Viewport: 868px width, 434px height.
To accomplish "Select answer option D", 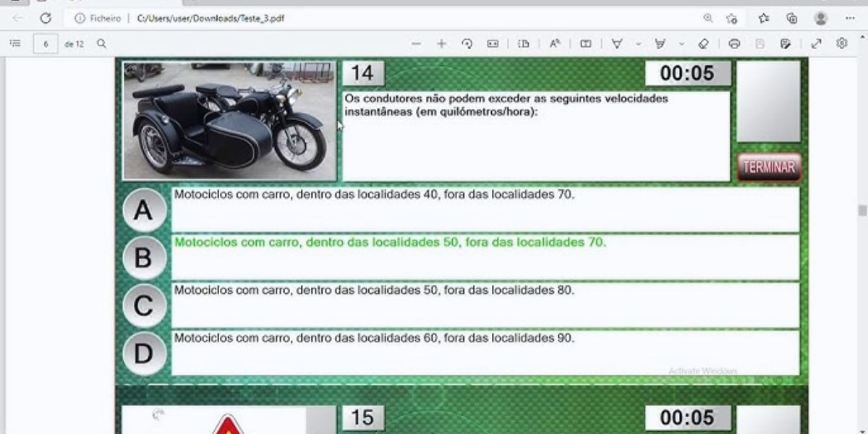I will (143, 354).
